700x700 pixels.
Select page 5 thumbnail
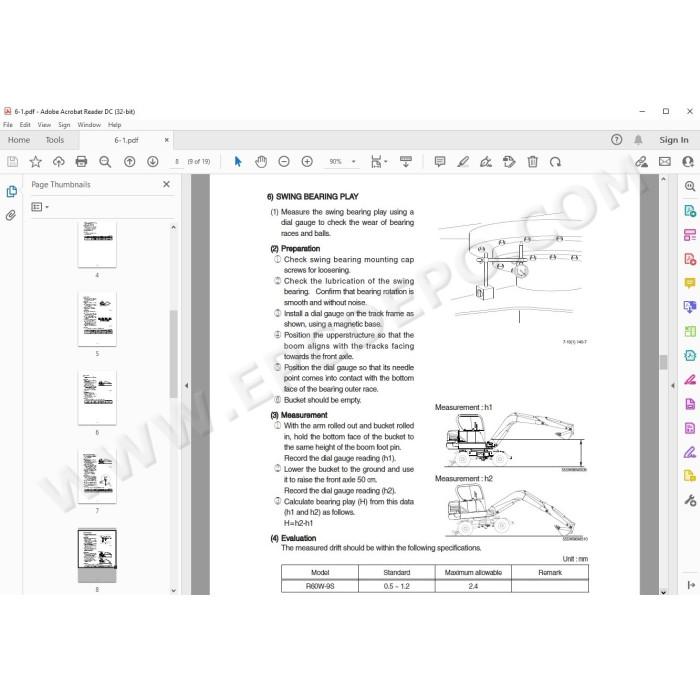(97, 319)
